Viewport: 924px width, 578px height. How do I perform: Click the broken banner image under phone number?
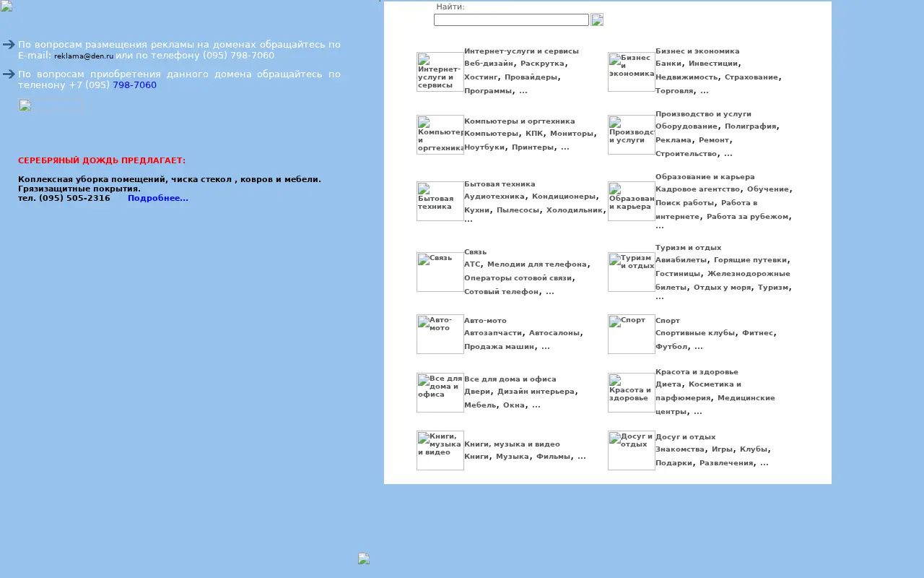51,105
